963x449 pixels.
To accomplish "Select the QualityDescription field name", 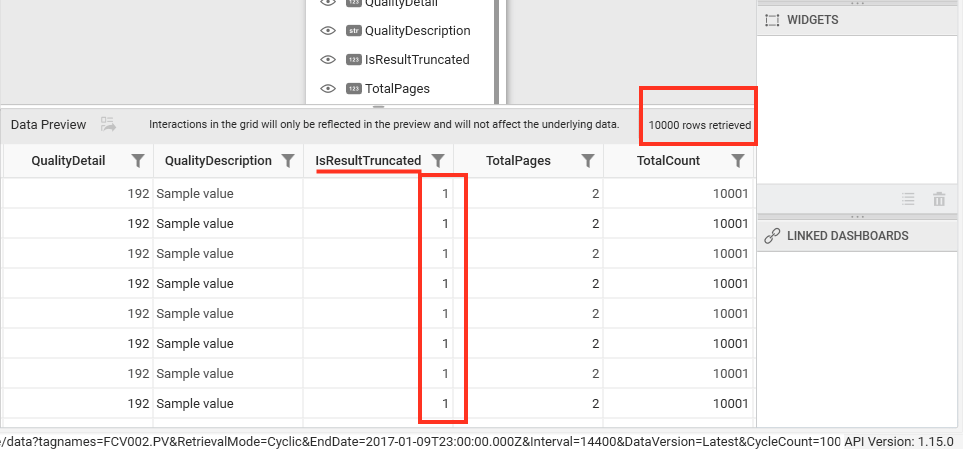I will point(418,31).
